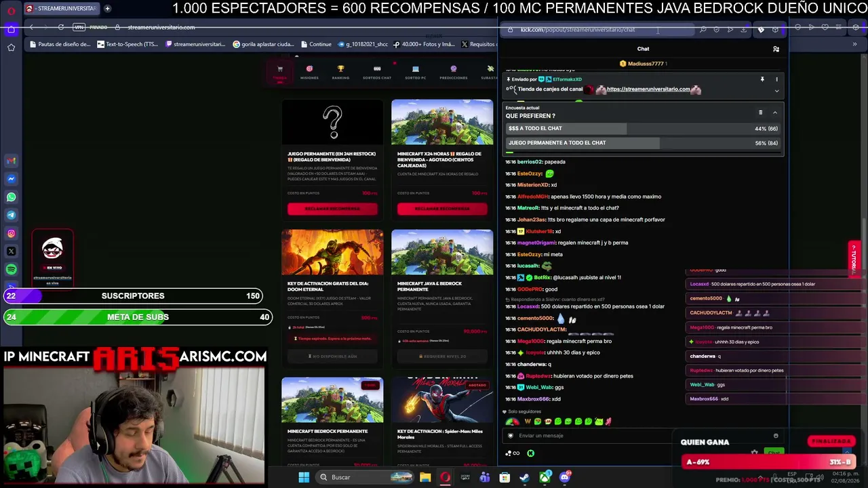Image resolution: width=868 pixels, height=488 pixels.
Task: Open Sorteo PC computer icon
Action: 415,69
